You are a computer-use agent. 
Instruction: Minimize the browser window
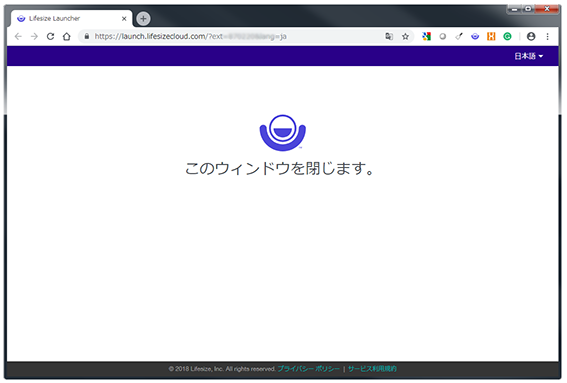[515, 9]
